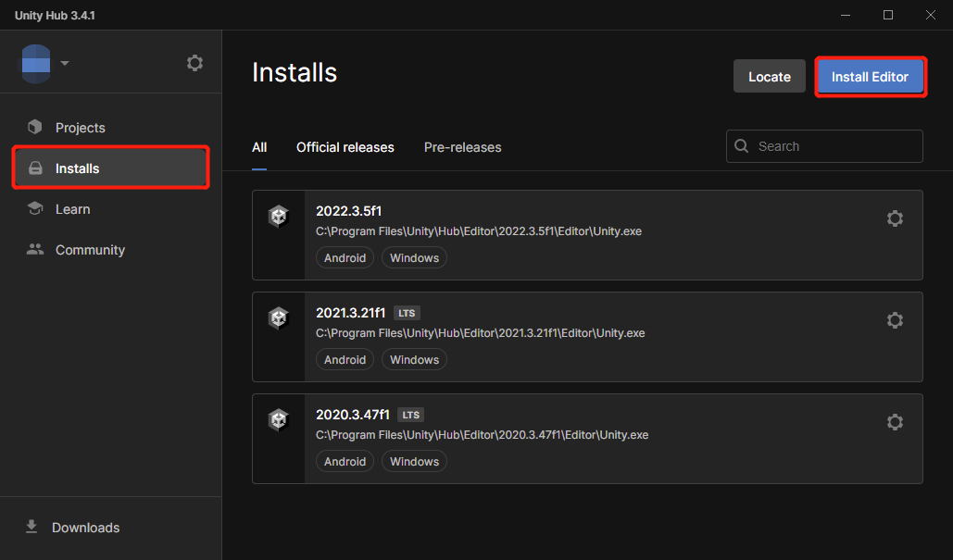953x560 pixels.
Task: Expand the account dropdown arrow
Action: (x=65, y=63)
